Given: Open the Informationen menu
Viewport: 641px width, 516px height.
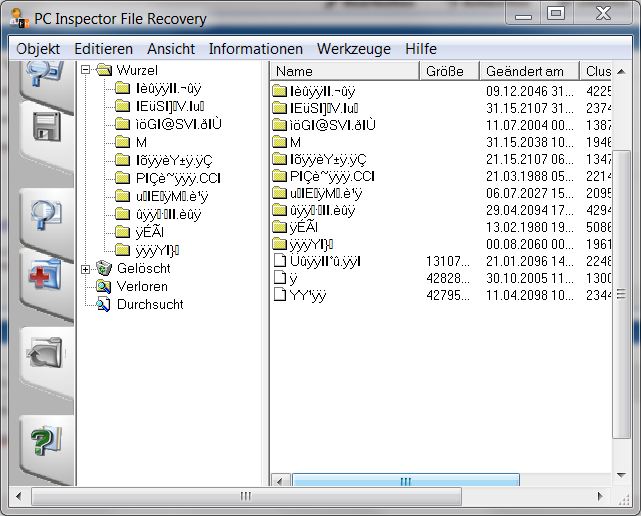Looking at the screenshot, I should (256, 49).
